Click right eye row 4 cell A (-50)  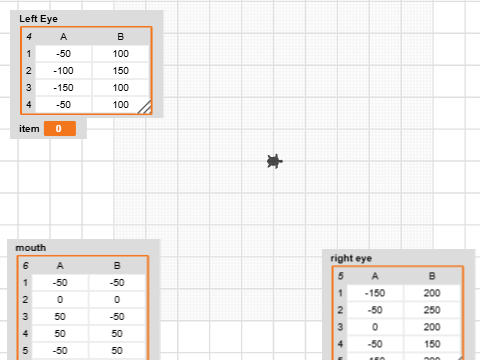pos(375,344)
